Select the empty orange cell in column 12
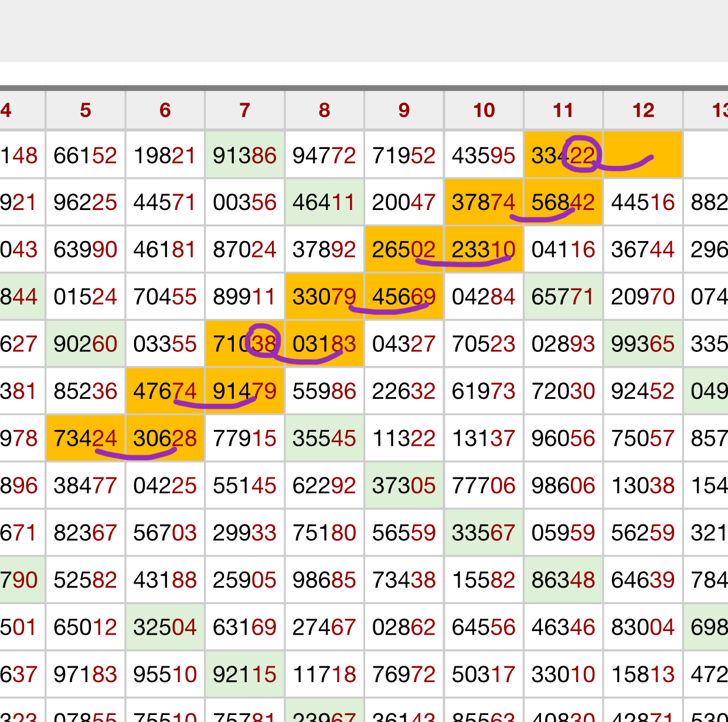This screenshot has width=728, height=722. click(643, 154)
